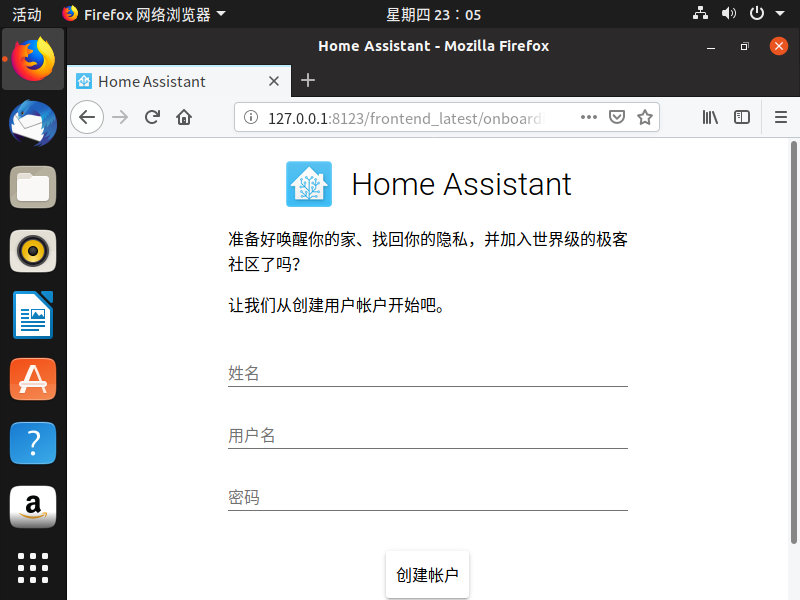Click the back navigation arrow
This screenshot has height=600, width=800.
point(87,117)
